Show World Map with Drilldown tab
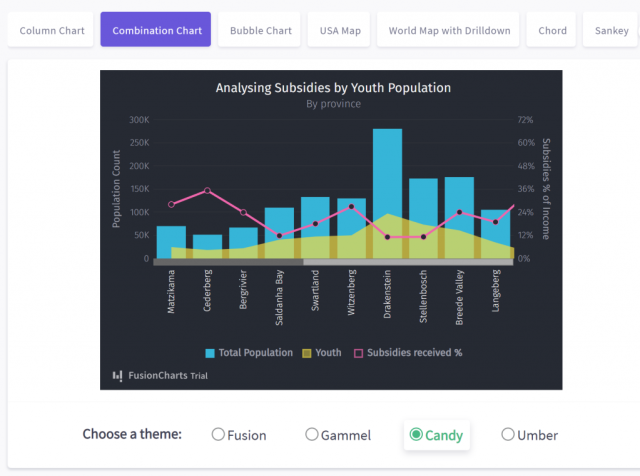Screen dimensions: 640x476 [x=449, y=30]
